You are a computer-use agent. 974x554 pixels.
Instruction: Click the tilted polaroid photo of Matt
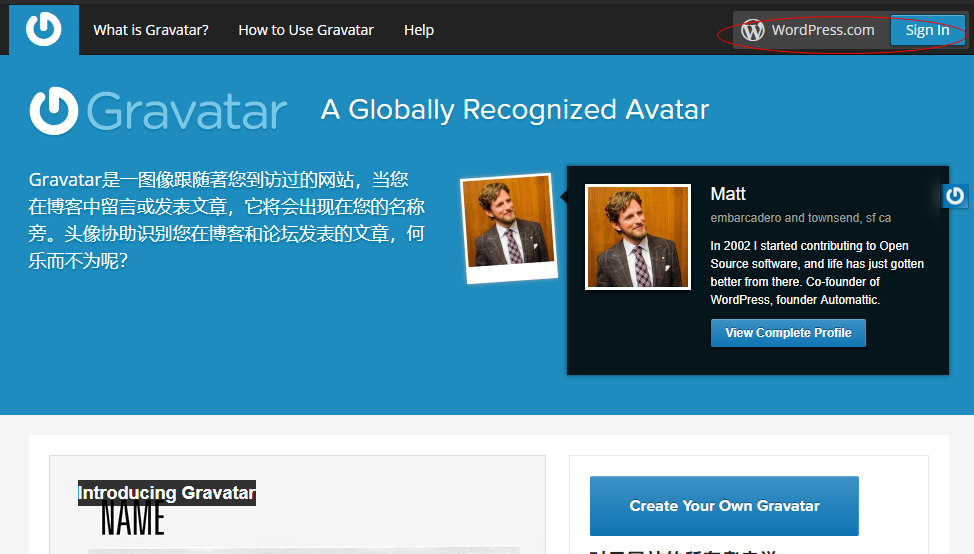click(x=509, y=228)
